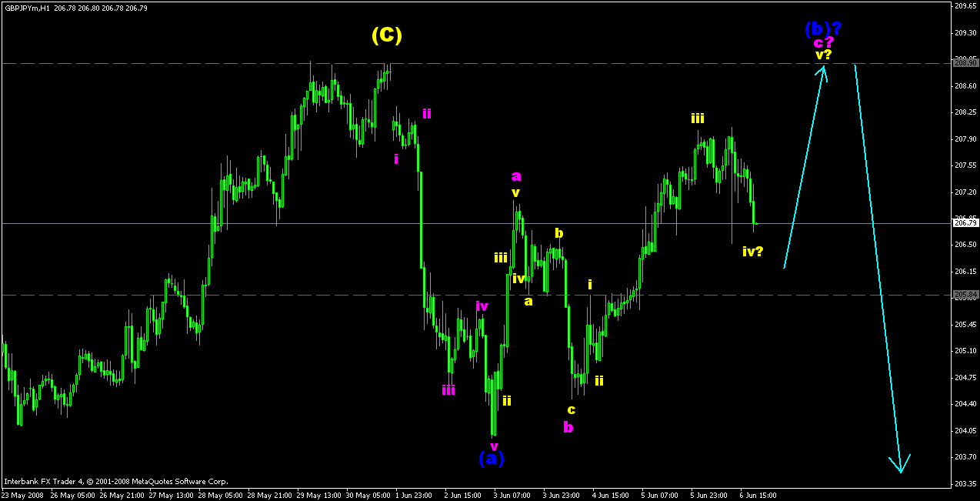
Task: Click the 203.70 price axis label
Action: click(965, 456)
